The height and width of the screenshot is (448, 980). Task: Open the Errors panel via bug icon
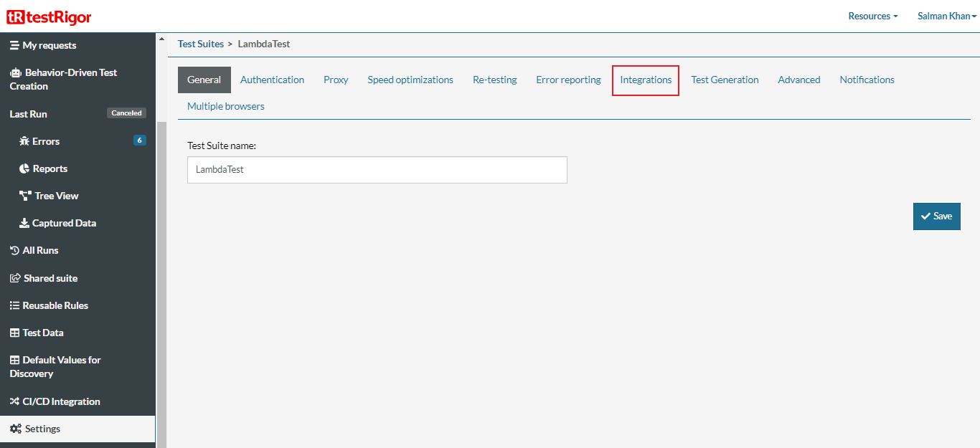coord(24,140)
